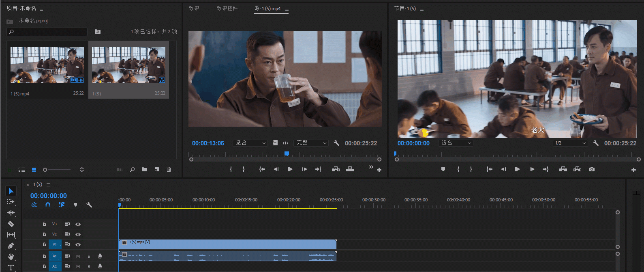The height and width of the screenshot is (272, 644).
Task: Switch to the Hand tool
Action: [11, 257]
